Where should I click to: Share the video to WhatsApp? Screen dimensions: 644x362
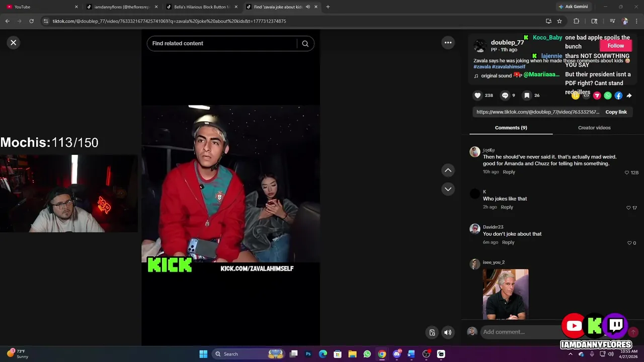608,96
